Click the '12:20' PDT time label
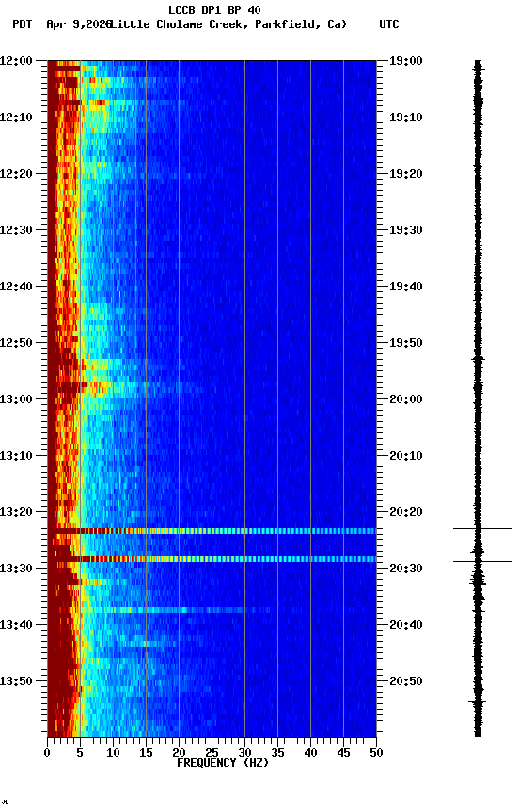519x812 pixels. [x=16, y=174]
